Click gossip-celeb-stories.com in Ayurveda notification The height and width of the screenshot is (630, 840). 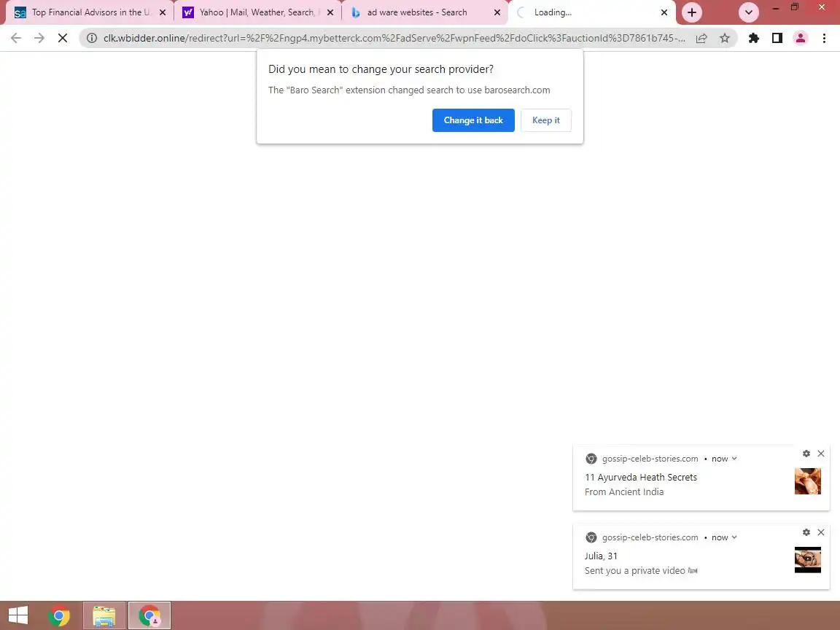(x=650, y=459)
